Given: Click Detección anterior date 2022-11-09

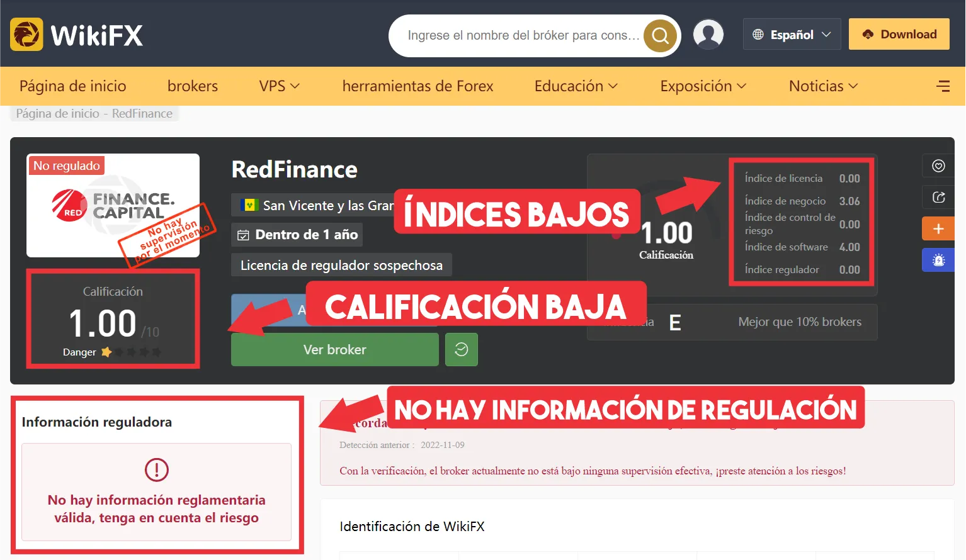Looking at the screenshot, I should [443, 445].
